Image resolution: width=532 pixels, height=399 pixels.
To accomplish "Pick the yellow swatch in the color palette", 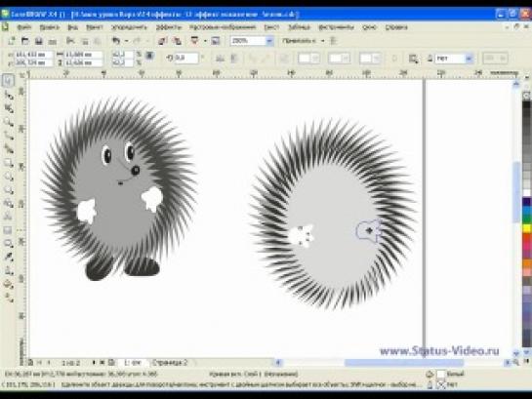I will (x=526, y=228).
